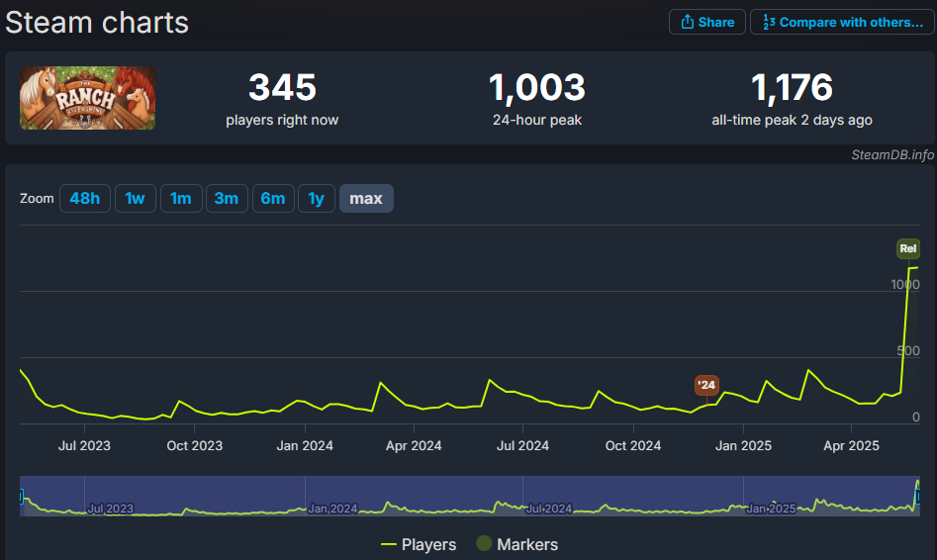
Task: Click the Rel release marker
Action: click(908, 248)
